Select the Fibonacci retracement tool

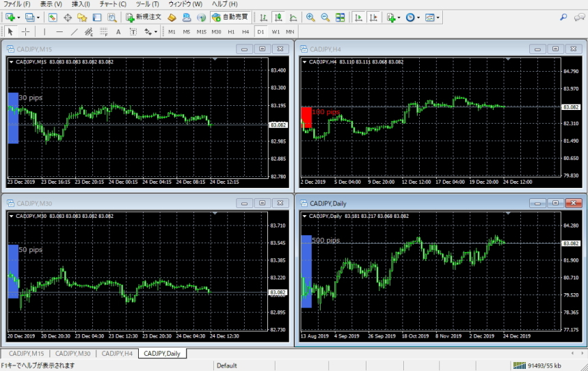[104, 32]
